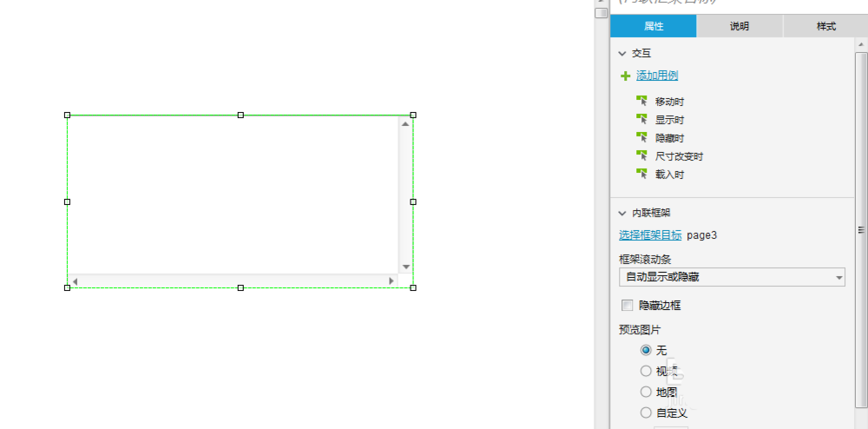Click the 添加用例 link
Screen dimensions: 868x429
click(x=657, y=76)
